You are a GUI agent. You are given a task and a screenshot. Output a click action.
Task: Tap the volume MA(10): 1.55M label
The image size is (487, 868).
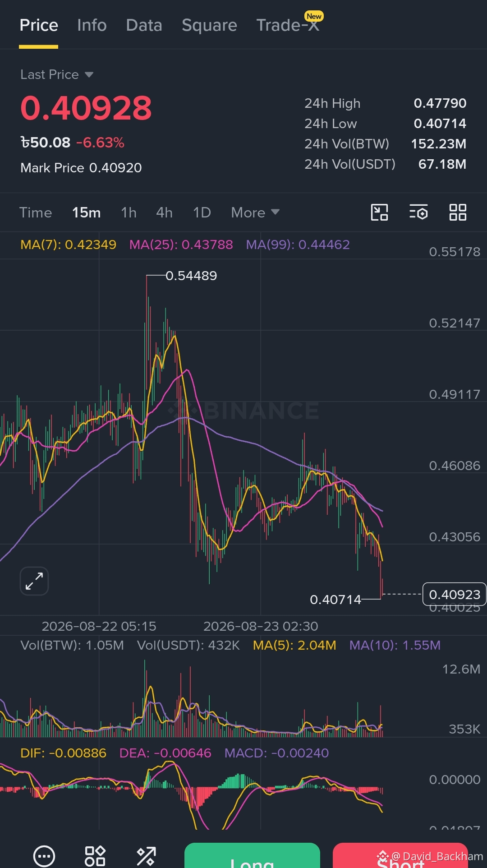click(395, 645)
